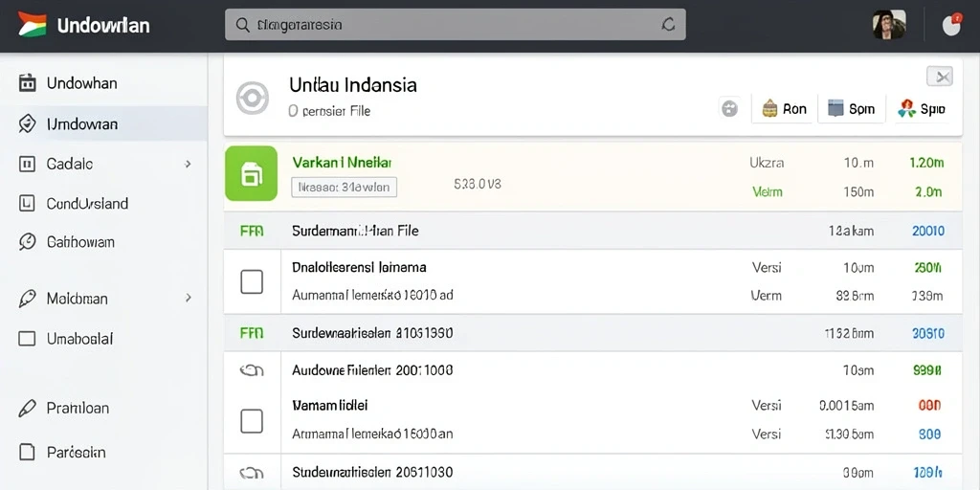Screen dimensions: 980x490
Task: Focus the search field in the top bar
Action: (455, 25)
